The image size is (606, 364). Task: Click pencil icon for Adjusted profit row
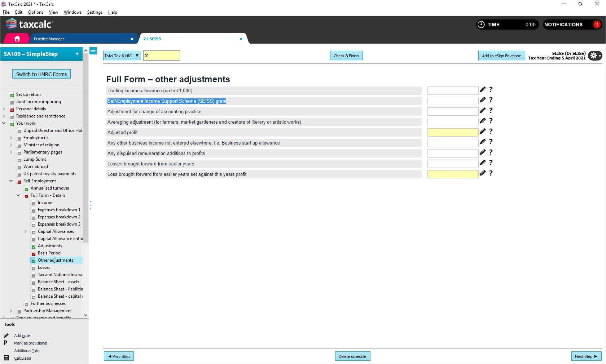(x=483, y=131)
